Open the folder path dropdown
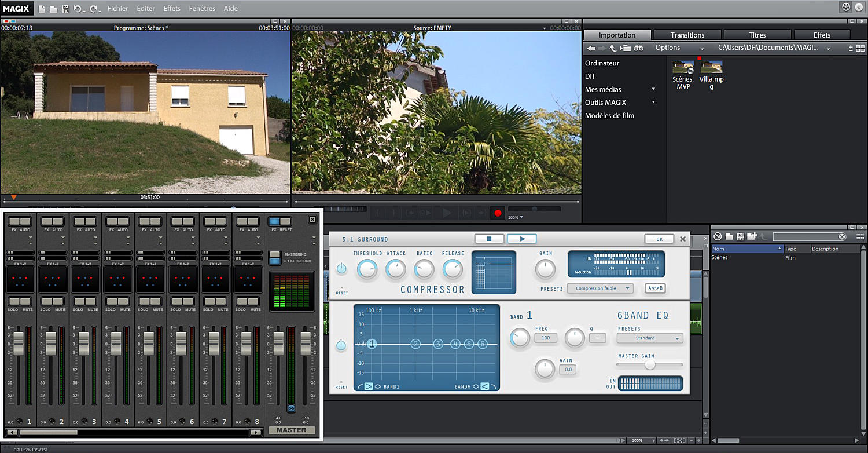Viewport: 868px width, 453px height. [x=828, y=49]
